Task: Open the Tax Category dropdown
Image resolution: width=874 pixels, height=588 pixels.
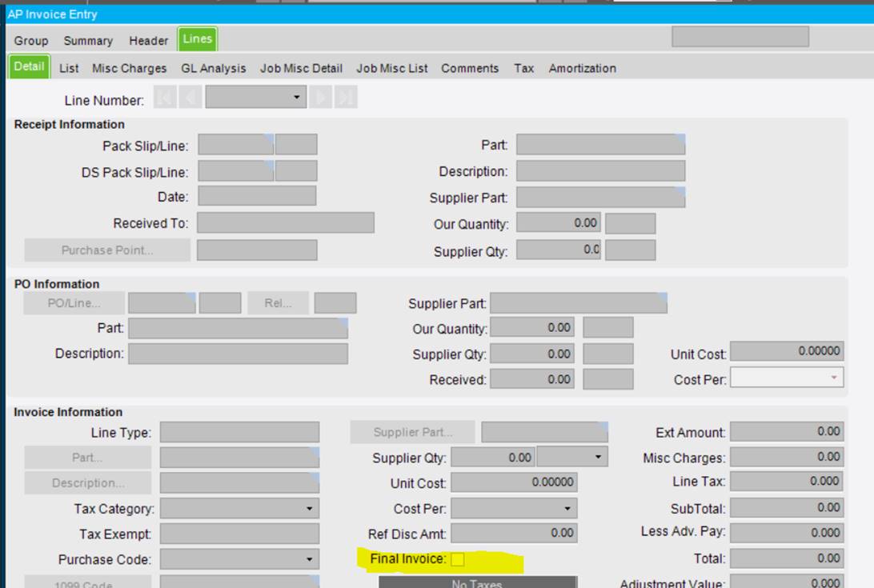Action: pyautogui.click(x=310, y=508)
